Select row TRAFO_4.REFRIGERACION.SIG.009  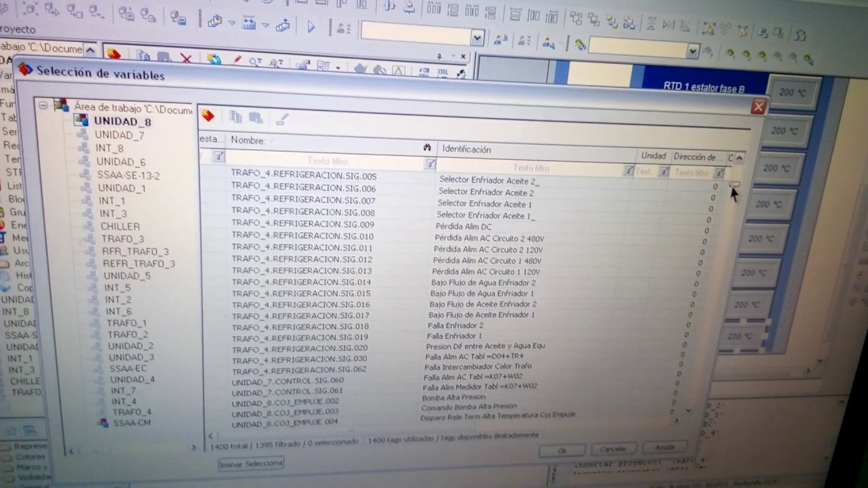click(x=302, y=224)
